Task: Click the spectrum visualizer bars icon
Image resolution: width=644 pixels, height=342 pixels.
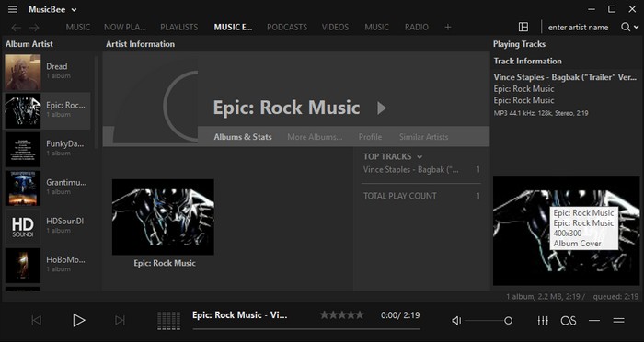Action: 168,321
